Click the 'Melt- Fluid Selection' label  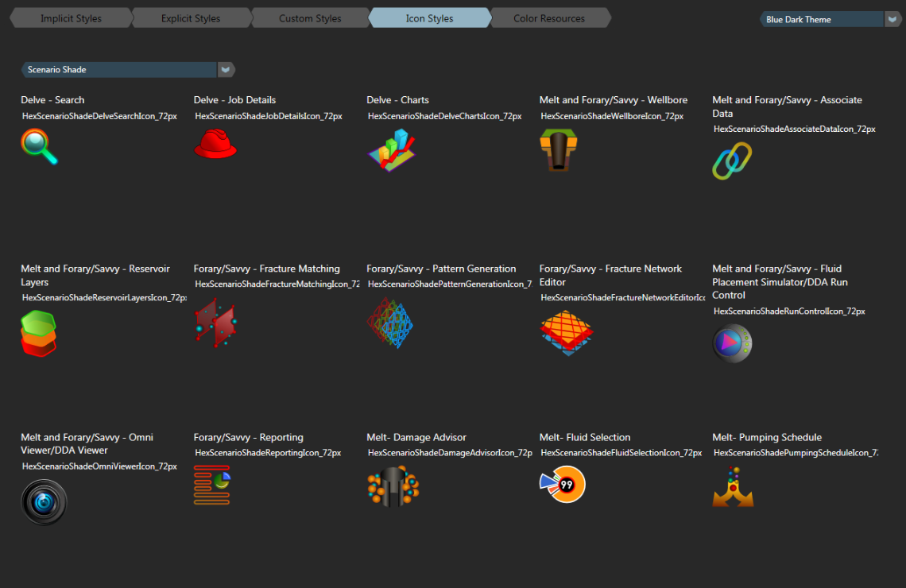(x=585, y=437)
